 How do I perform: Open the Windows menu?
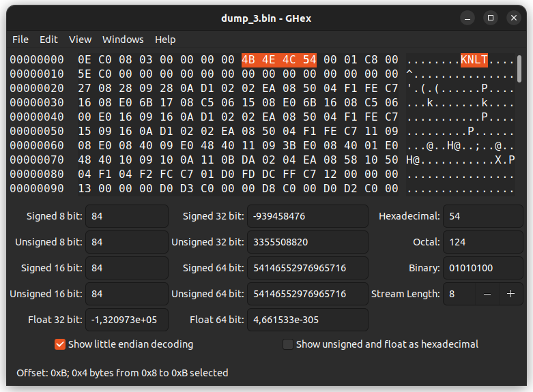click(x=123, y=40)
